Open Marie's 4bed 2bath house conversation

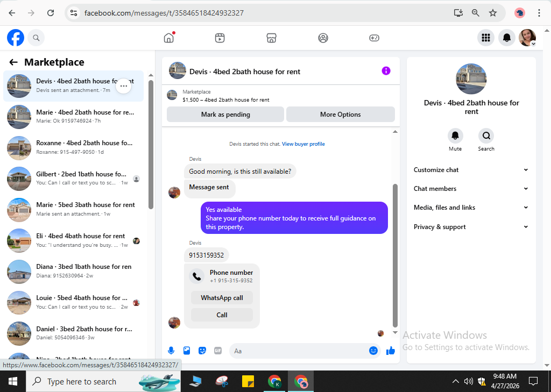[x=73, y=117]
